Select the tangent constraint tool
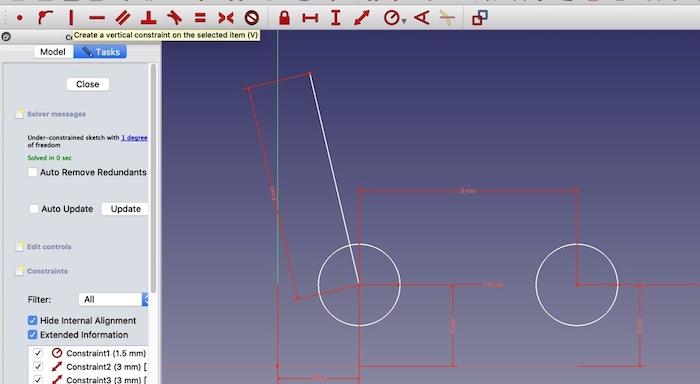 point(175,18)
